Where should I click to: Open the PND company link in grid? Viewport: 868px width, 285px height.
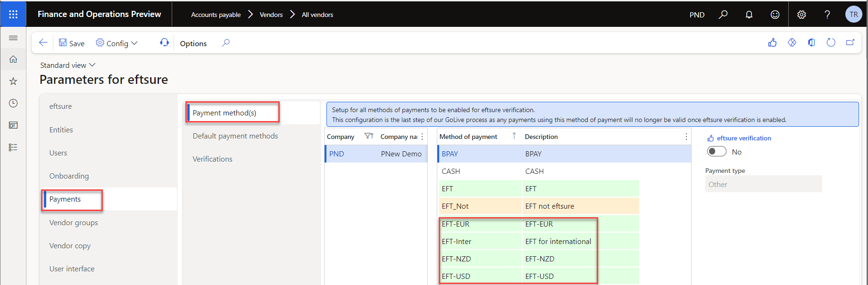click(x=336, y=154)
